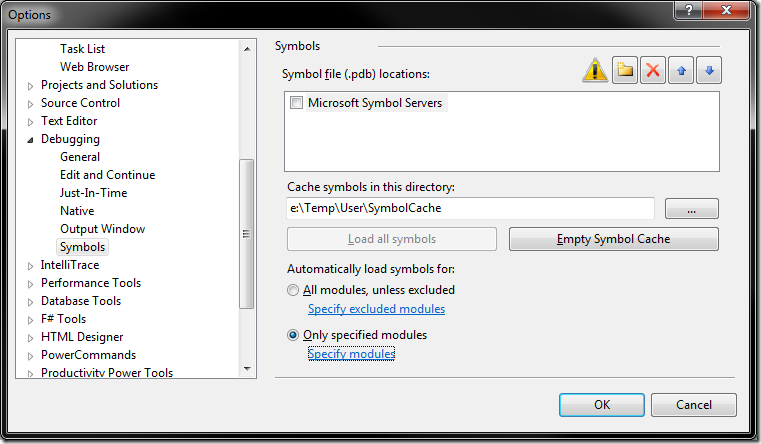Screen dimensions: 761x444
Task: Expand the Text Editor node
Action: click(31, 122)
